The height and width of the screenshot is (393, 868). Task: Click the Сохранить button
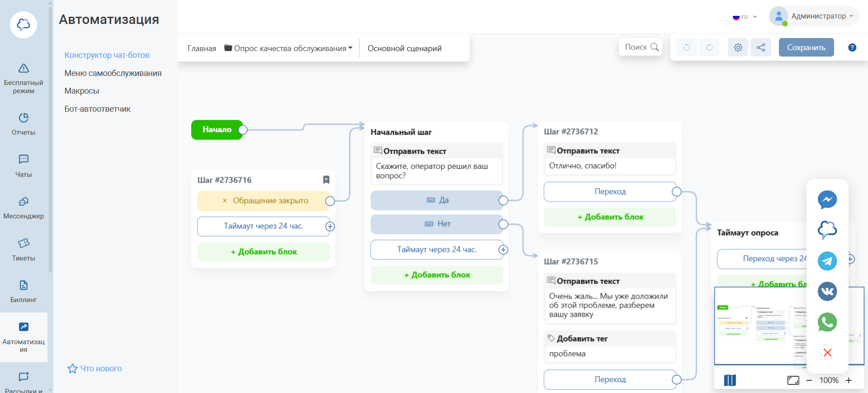[806, 47]
